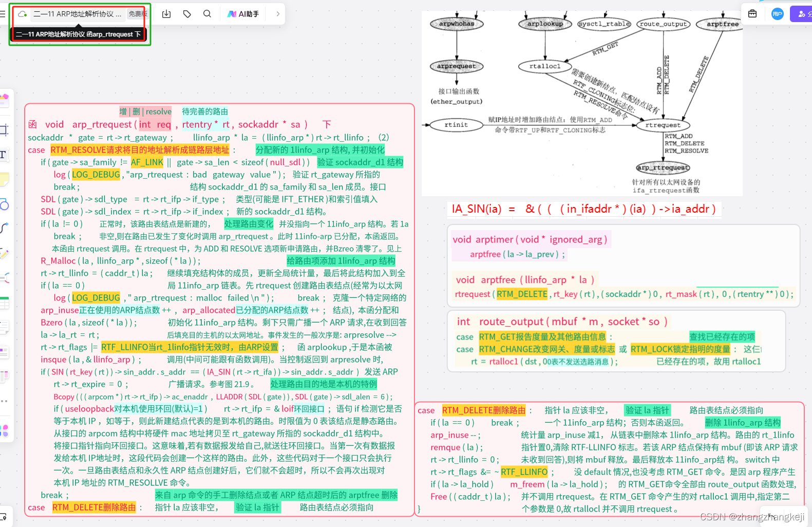The width and height of the screenshot is (812, 527).
Task: Click green '验证 sockaddr_d1 结构' note
Action: click(360, 162)
